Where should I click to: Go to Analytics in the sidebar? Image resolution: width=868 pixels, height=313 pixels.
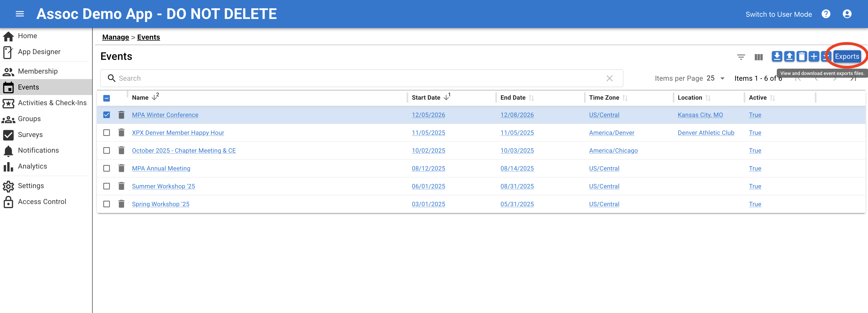coord(32,166)
